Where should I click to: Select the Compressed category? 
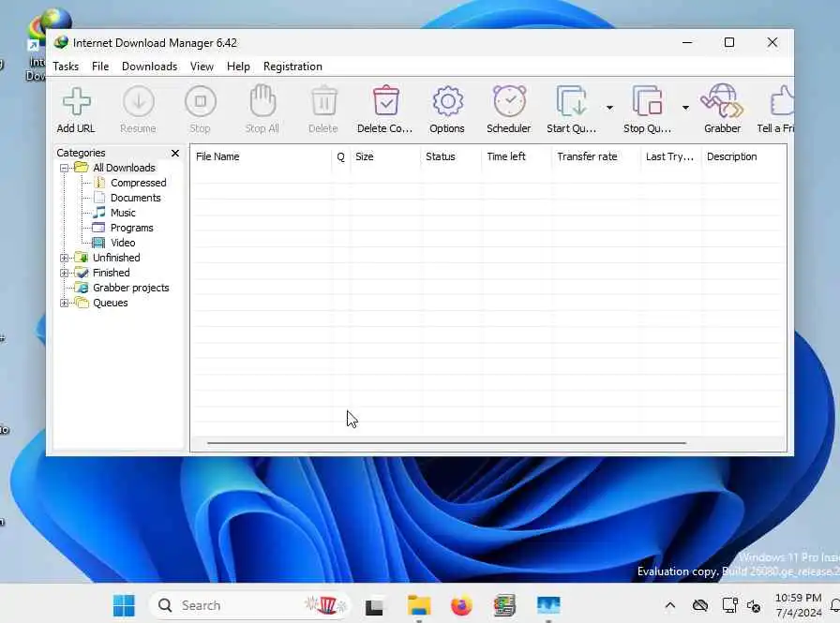(138, 183)
